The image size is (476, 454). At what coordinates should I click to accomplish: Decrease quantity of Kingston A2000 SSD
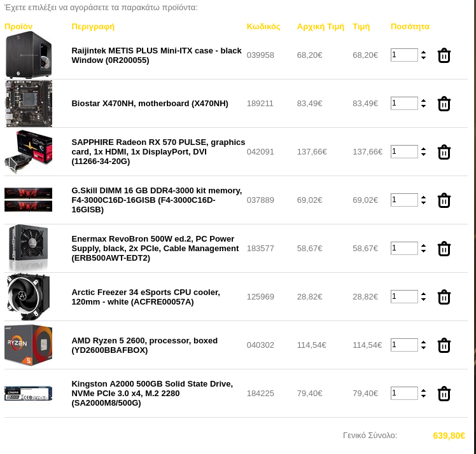(423, 396)
